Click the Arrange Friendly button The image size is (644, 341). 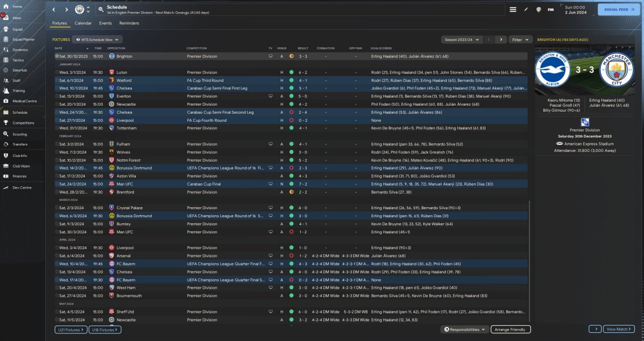(x=510, y=329)
